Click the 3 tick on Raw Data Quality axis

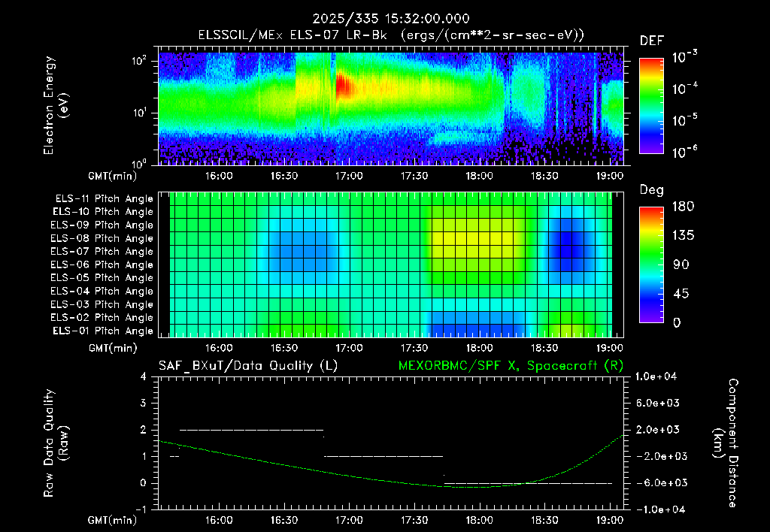144,403
